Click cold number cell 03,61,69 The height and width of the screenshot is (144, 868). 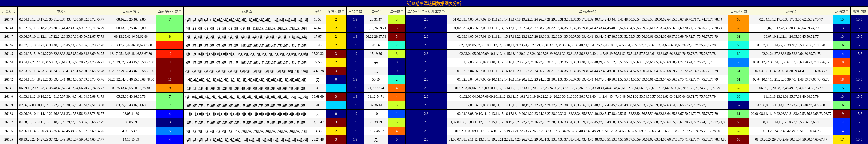pos(318,96)
